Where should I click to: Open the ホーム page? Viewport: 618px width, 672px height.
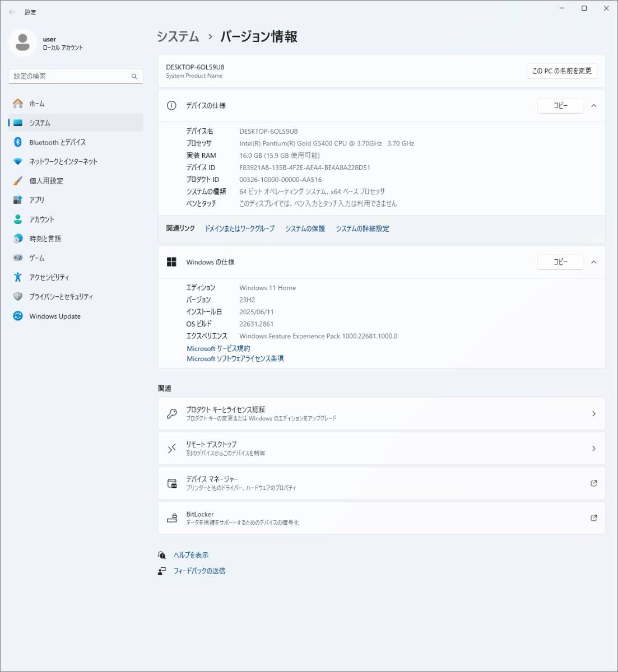(76, 104)
